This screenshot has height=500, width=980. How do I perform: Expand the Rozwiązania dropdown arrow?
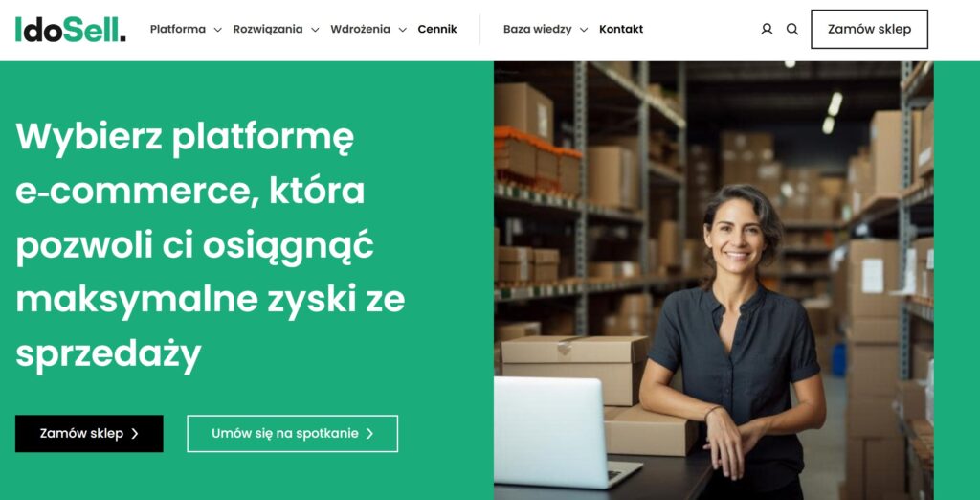[x=315, y=30]
